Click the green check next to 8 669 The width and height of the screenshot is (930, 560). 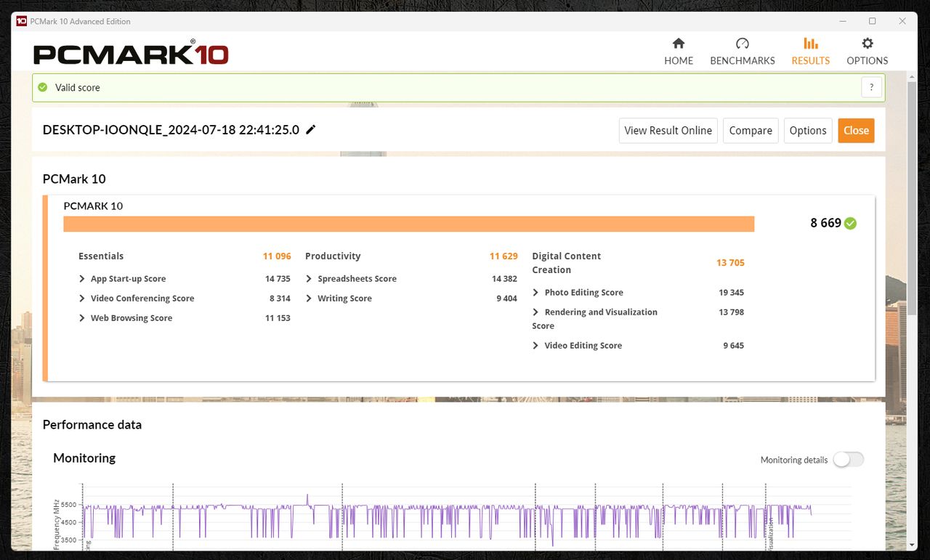pos(851,223)
